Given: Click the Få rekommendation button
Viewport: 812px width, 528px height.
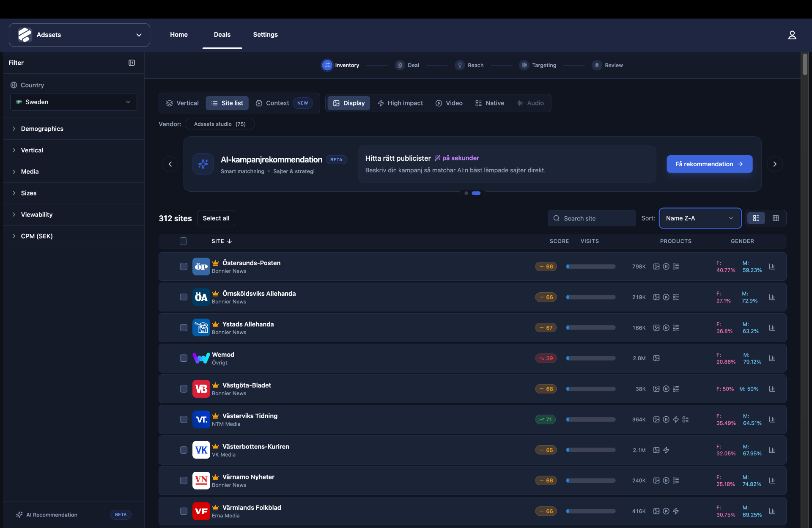Looking at the screenshot, I should (x=709, y=164).
